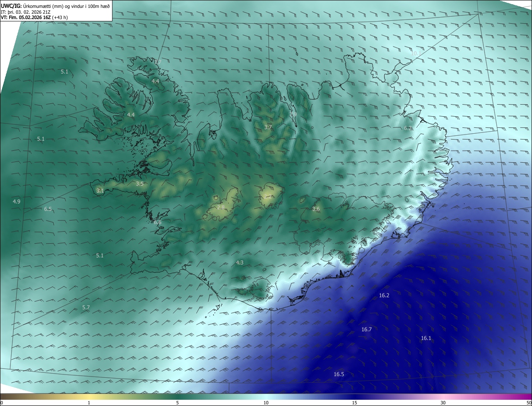Click the 6.2 value label
The height and width of the screenshot is (406, 532).
[408, 128]
